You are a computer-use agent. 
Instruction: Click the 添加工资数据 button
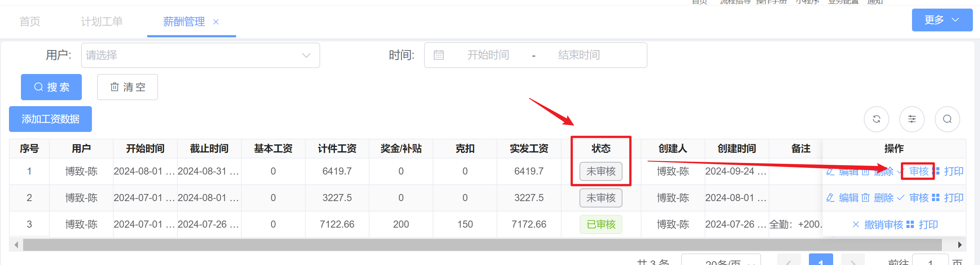pos(50,119)
